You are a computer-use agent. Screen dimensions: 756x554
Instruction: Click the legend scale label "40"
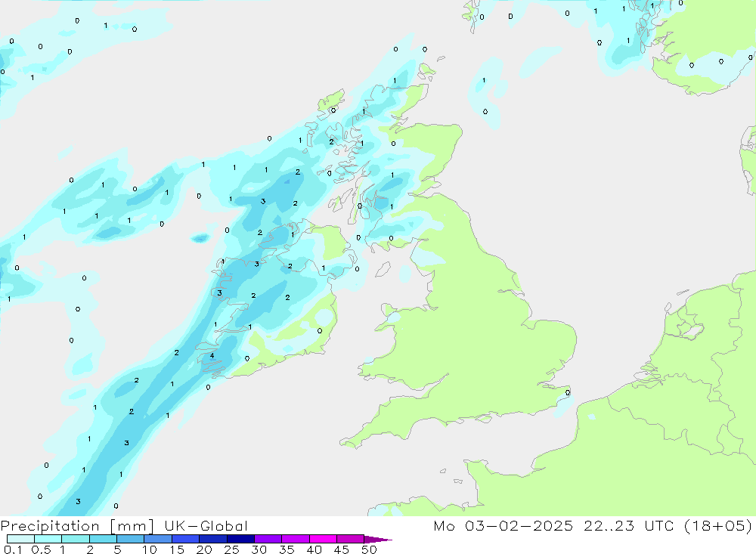(314, 549)
